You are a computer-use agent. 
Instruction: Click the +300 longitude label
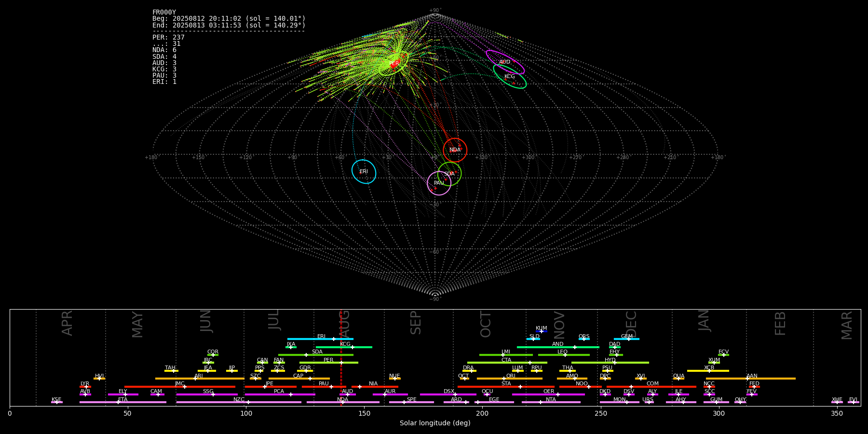click(x=528, y=158)
